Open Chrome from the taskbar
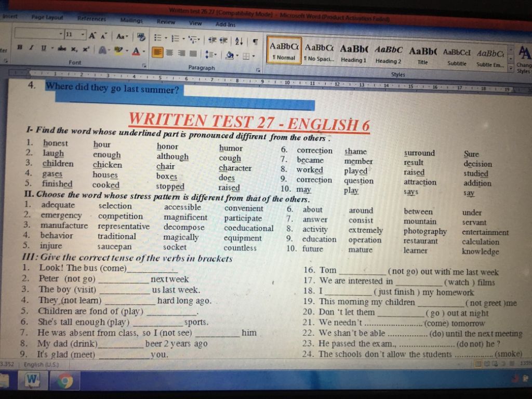 tap(65, 380)
